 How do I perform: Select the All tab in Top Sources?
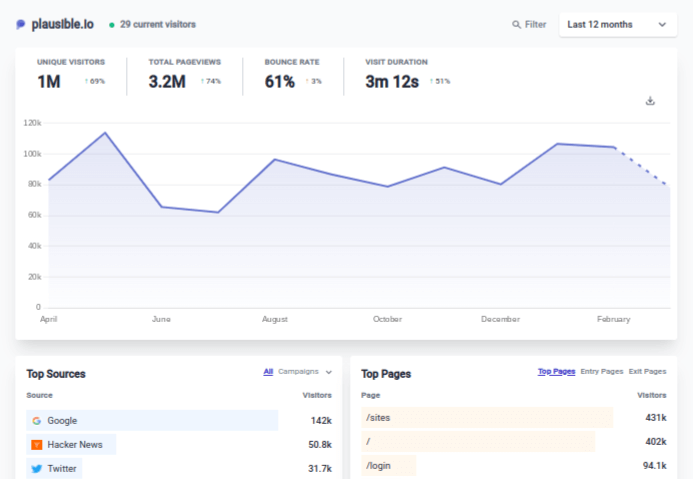(268, 372)
